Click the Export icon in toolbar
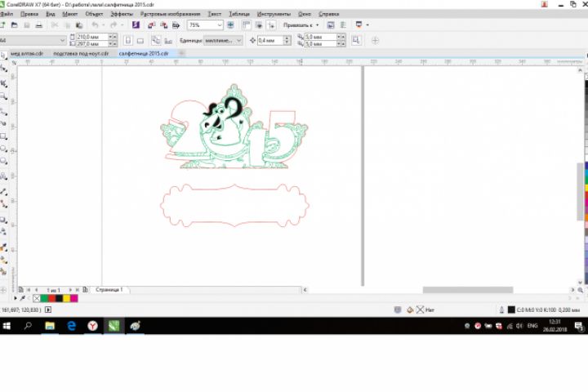The width and height of the screenshot is (588, 392). [164, 25]
